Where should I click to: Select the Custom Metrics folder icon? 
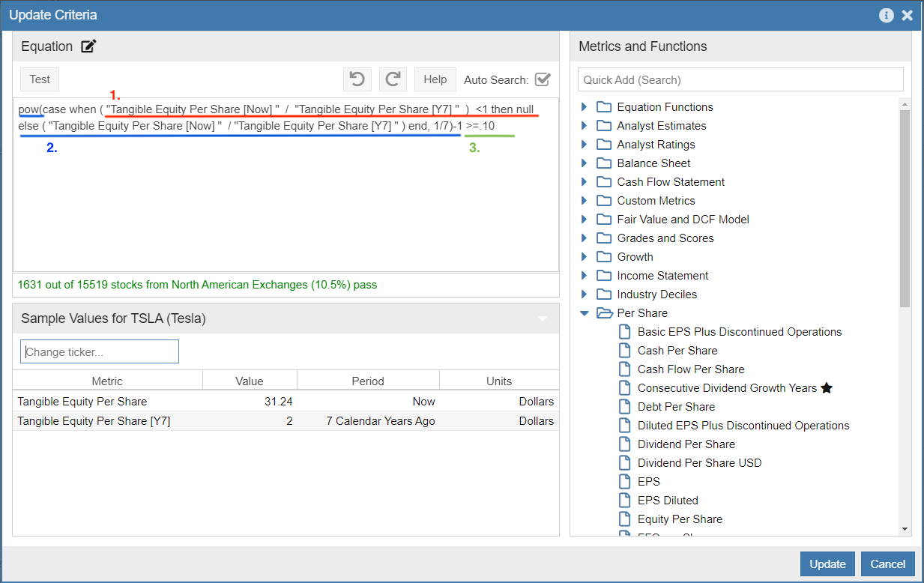pyautogui.click(x=604, y=201)
